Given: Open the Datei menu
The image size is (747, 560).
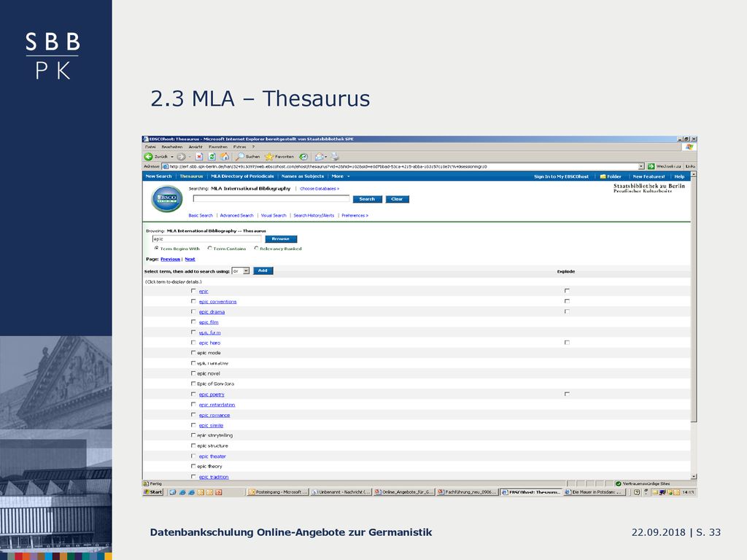Looking at the screenshot, I should (150, 147).
